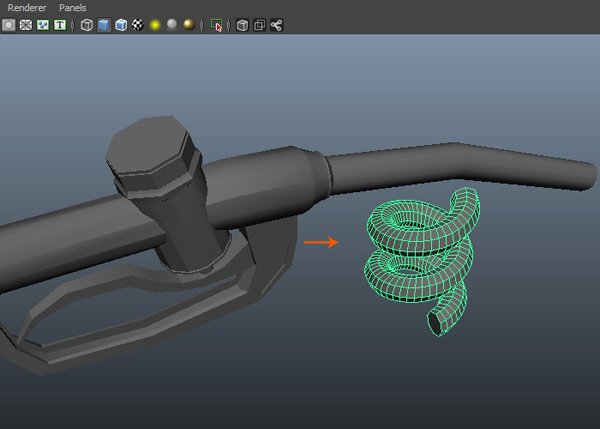The width and height of the screenshot is (600, 429).
Task: Click the T text icon in toolbar
Action: [x=60, y=24]
